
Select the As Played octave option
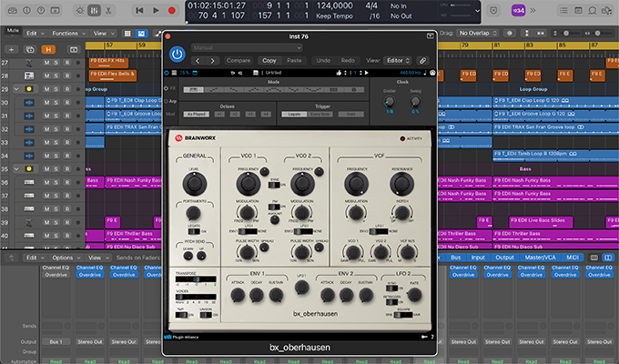point(197,114)
